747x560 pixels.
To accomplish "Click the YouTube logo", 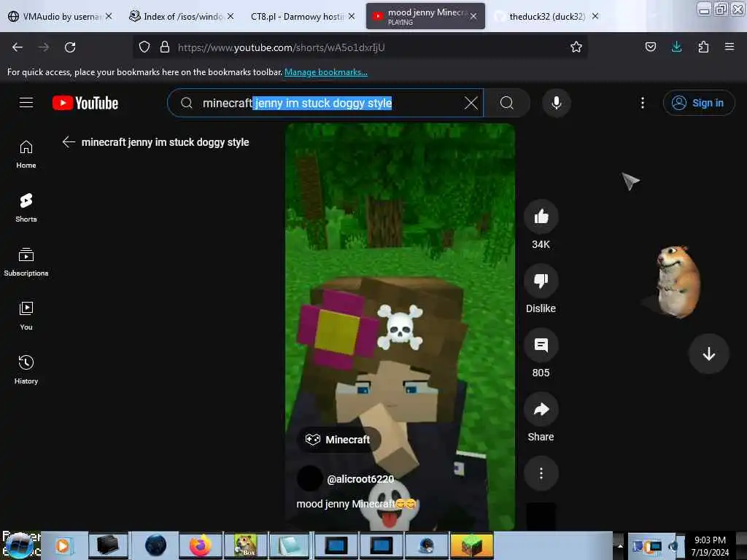I will pyautogui.click(x=85, y=103).
